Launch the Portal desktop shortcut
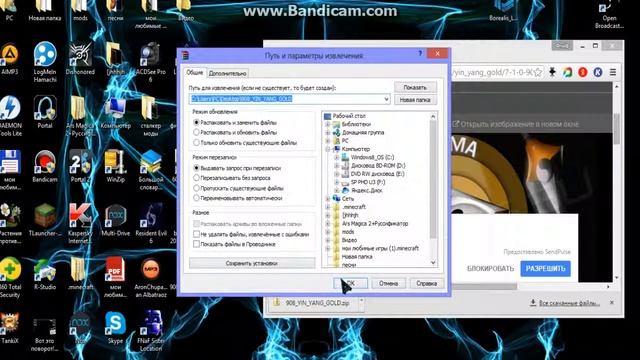Screen dimensions: 640x360 pyautogui.click(x=45, y=112)
